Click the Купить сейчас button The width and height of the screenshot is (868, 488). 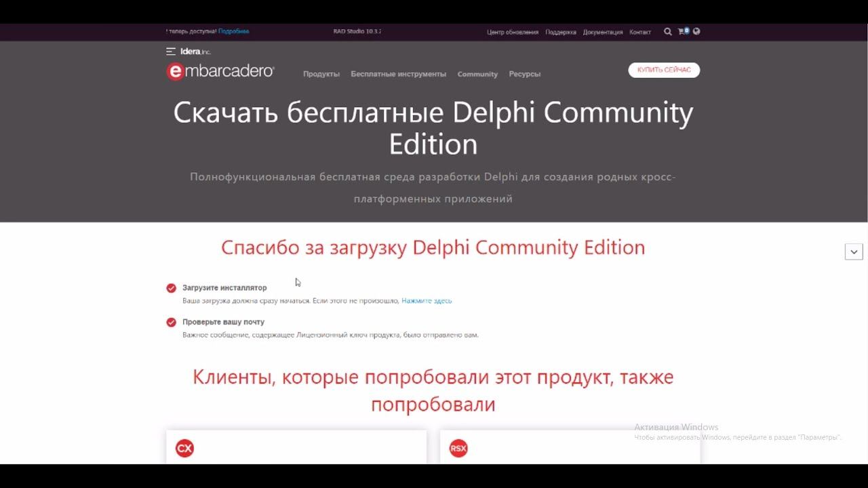click(664, 70)
